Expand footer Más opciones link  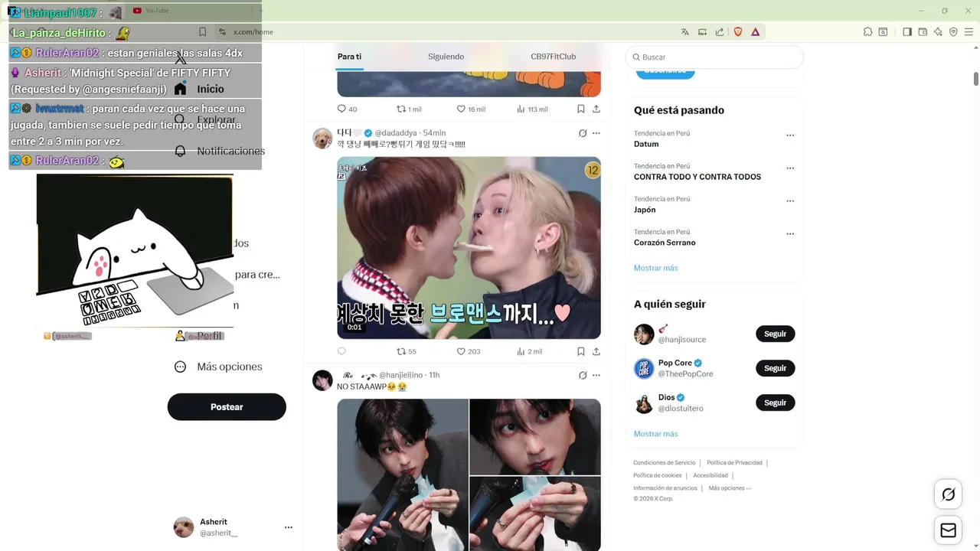pyautogui.click(x=730, y=488)
